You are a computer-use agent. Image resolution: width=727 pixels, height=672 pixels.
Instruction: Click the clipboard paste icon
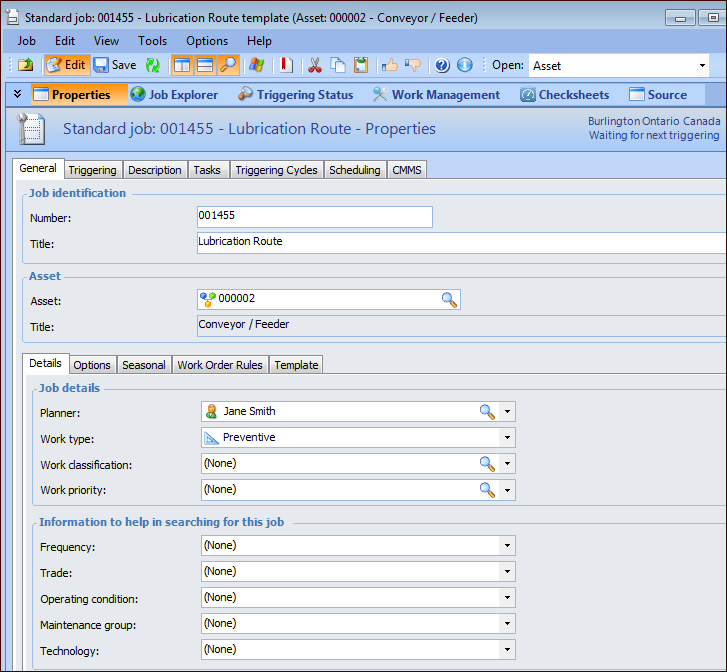point(360,65)
